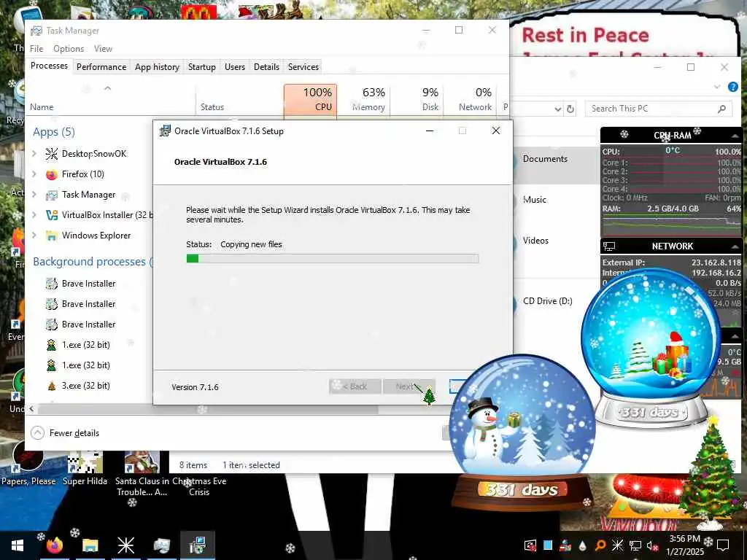Collapse the NETWORK gadget panel arrow
Viewport: 747px width, 560px height.
click(x=735, y=246)
